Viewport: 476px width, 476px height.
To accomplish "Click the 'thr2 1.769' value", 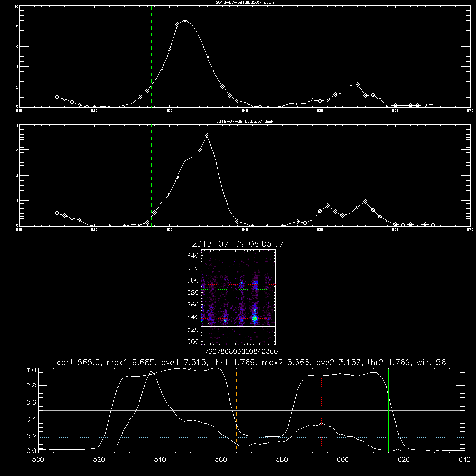I will click(389, 362).
